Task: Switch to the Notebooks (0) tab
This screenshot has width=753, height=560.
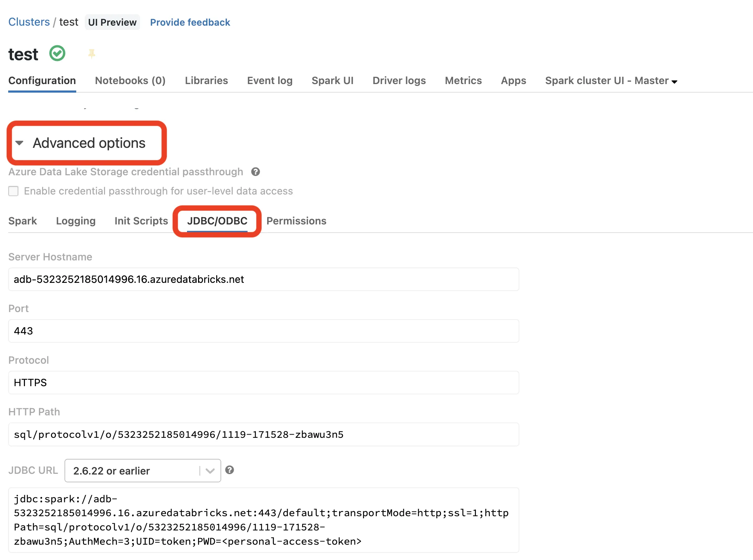Action: click(x=130, y=81)
